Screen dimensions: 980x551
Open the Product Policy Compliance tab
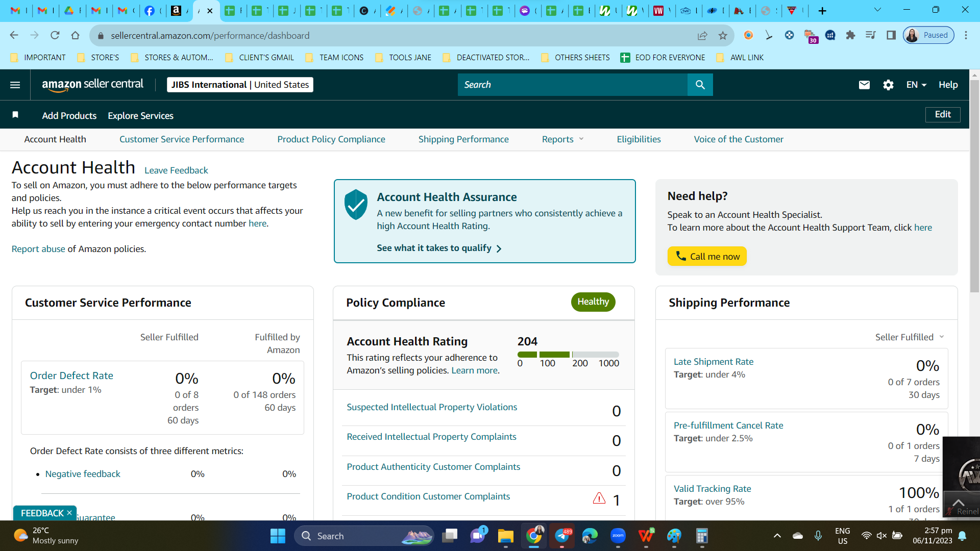click(x=331, y=139)
